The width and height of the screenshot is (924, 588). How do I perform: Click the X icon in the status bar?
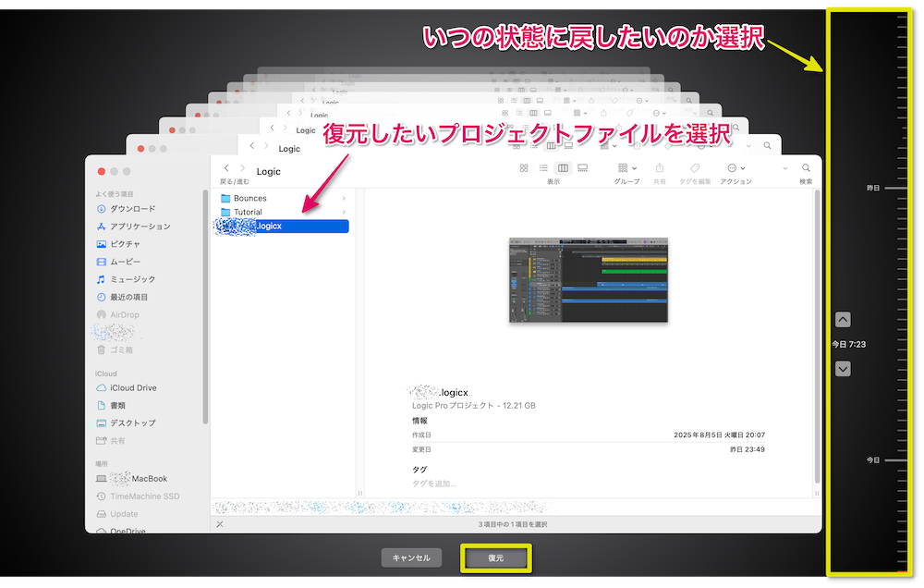point(220,524)
